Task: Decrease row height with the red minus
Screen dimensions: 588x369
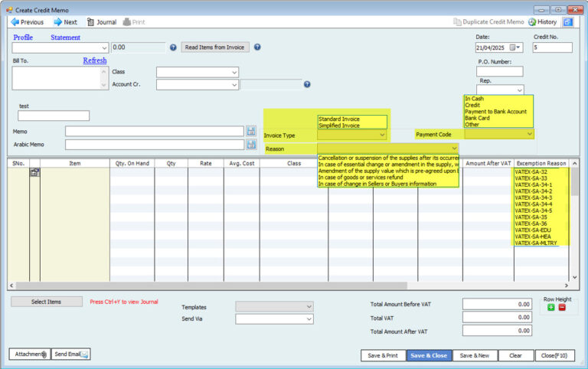Action: pos(562,308)
